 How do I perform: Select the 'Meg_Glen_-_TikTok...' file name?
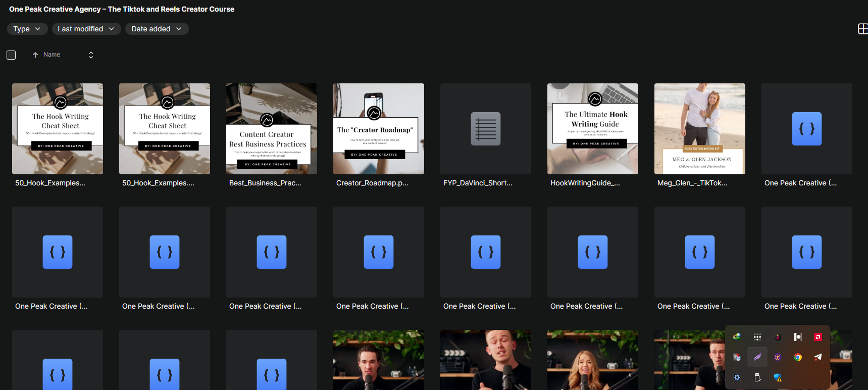pos(692,183)
